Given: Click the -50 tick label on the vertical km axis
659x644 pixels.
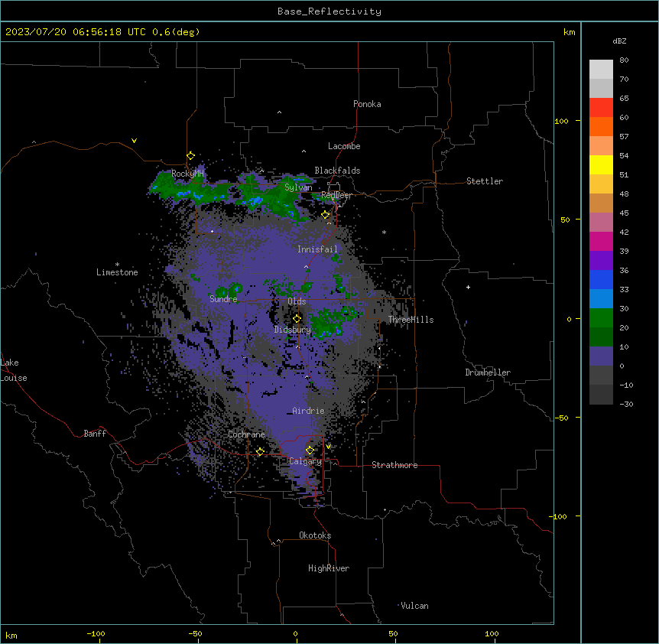Looking at the screenshot, I should pos(561,418).
